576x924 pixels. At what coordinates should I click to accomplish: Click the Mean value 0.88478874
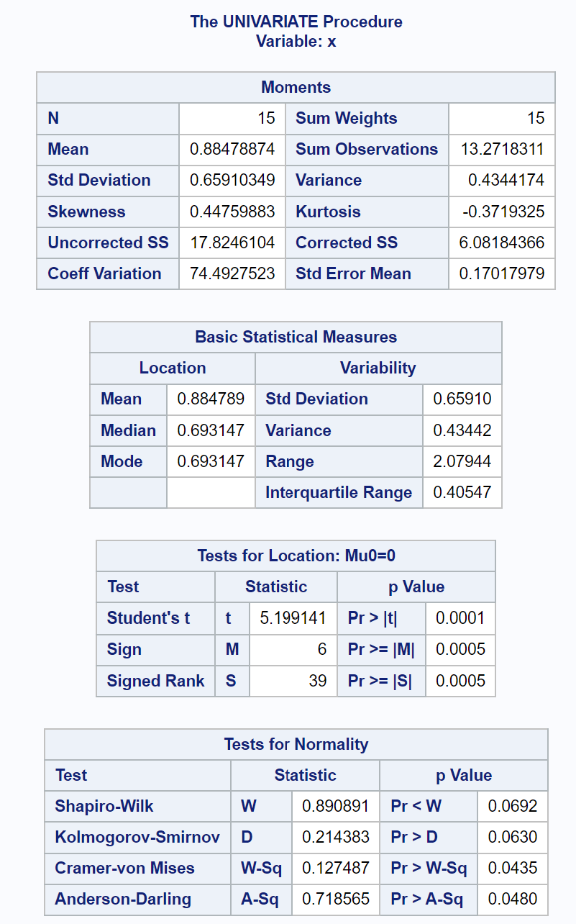(232, 150)
